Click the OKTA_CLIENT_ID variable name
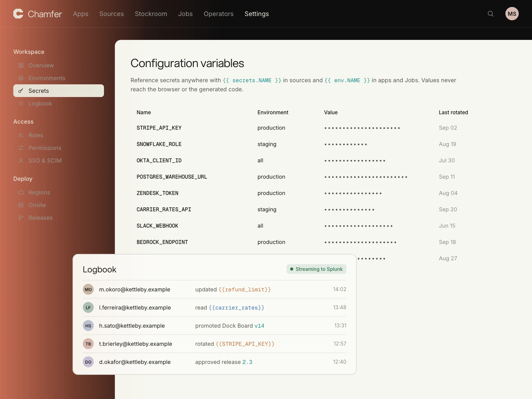Screen dimensions: 532x399 pyautogui.click(x=159, y=161)
